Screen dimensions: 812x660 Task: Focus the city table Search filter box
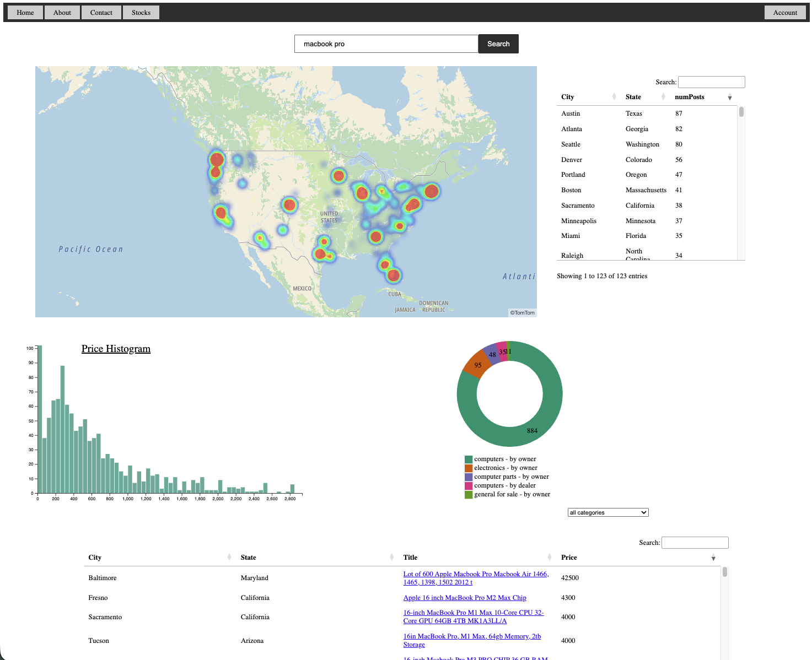pos(711,82)
